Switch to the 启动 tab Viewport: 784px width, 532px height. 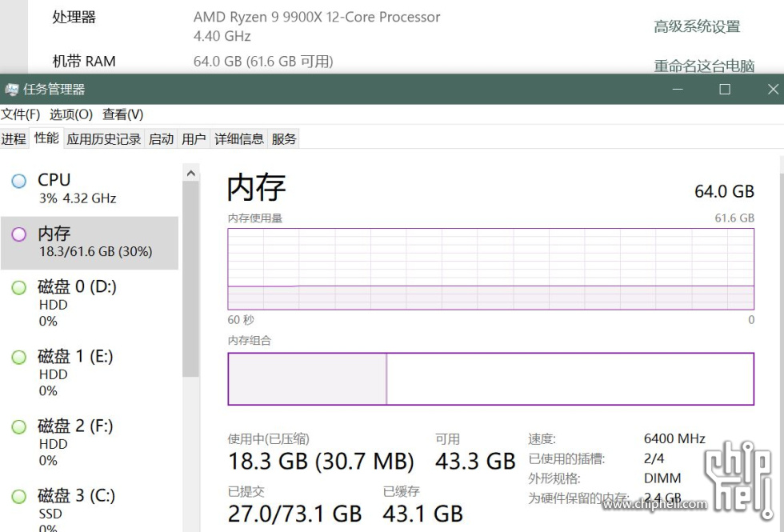tap(161, 138)
